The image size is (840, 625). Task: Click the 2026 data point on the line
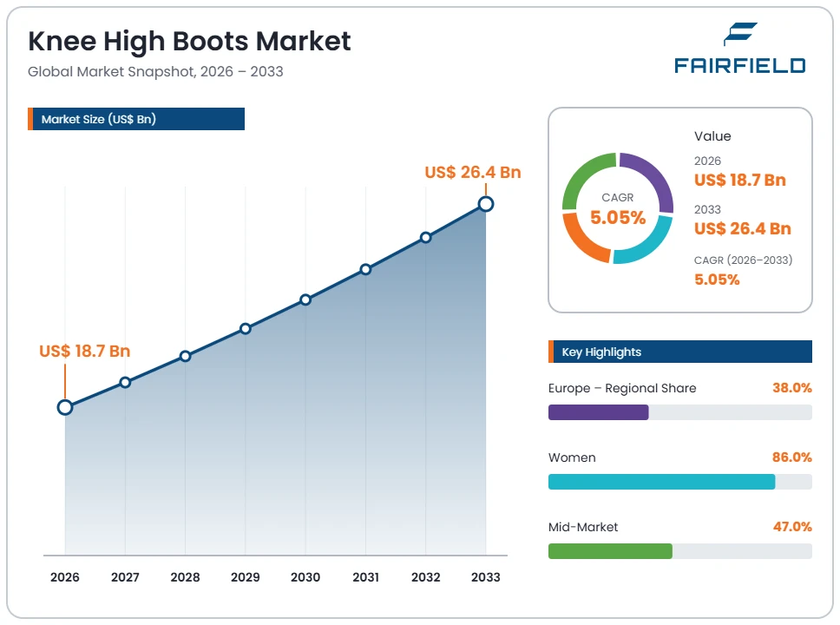65,407
